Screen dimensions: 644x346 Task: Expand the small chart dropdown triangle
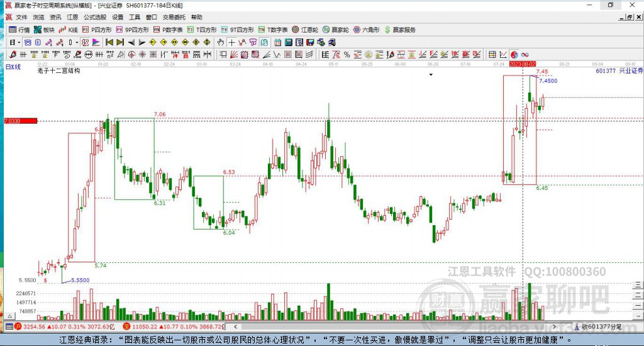[x=431, y=75]
